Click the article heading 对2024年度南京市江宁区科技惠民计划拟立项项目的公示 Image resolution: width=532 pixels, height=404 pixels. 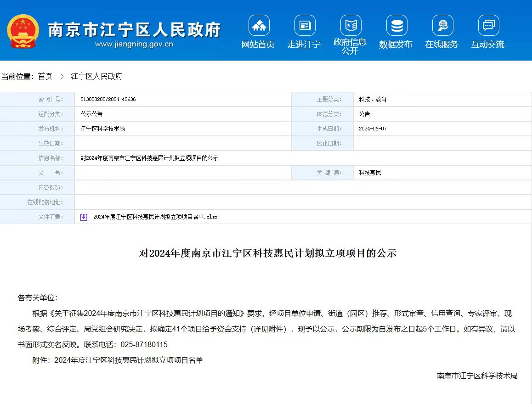(x=268, y=253)
